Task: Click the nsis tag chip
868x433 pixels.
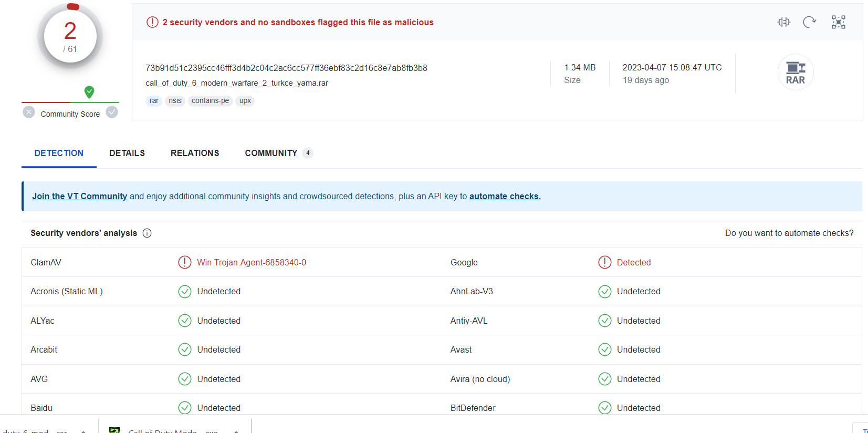Action: 175,101
